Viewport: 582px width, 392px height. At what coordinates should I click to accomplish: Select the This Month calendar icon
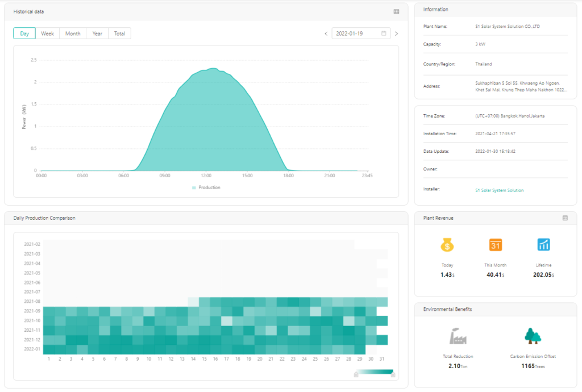click(x=495, y=245)
